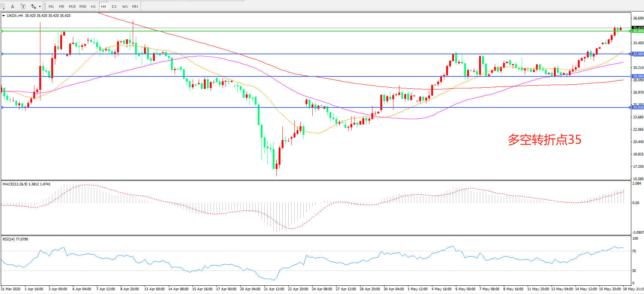Screen dimensions: 644x294
Task: Expand the UKOil chart title triangle
Action: [3, 16]
